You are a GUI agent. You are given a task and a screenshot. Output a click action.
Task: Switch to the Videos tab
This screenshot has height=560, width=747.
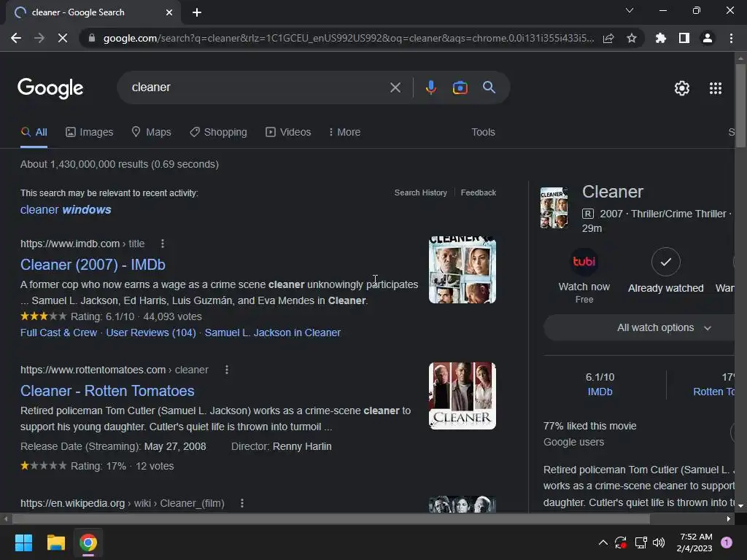(x=288, y=133)
